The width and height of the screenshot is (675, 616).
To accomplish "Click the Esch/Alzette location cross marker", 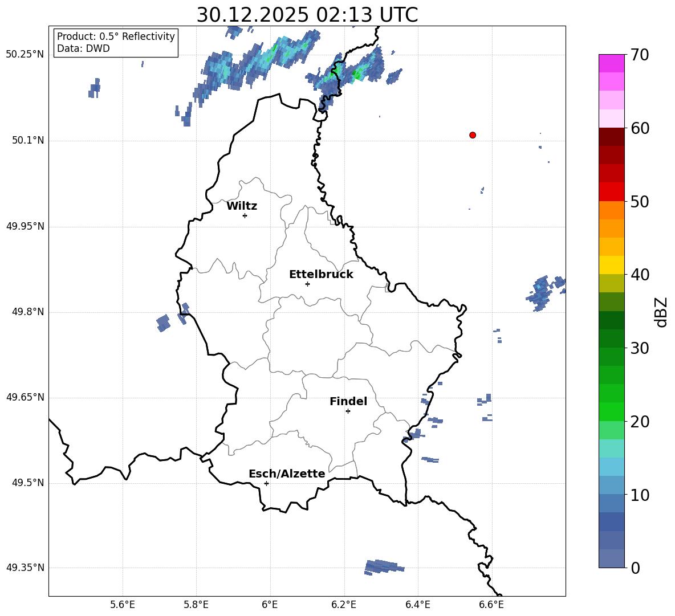I will (266, 483).
